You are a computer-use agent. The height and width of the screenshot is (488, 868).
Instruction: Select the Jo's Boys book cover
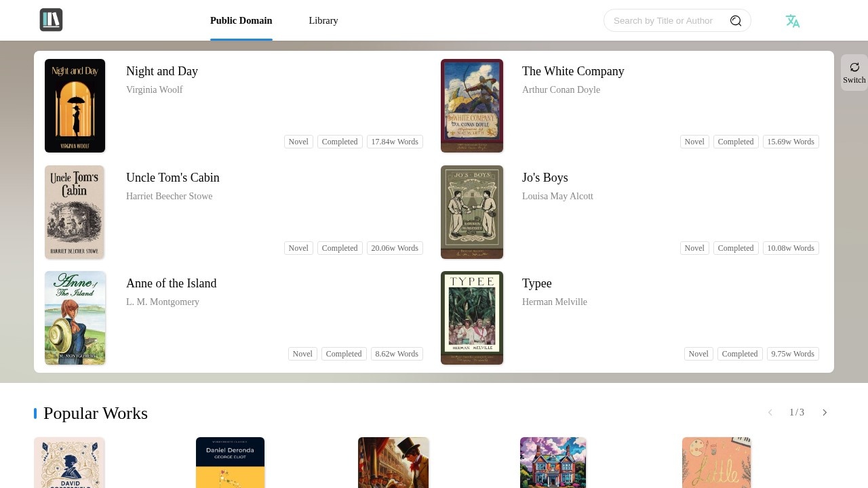(472, 212)
